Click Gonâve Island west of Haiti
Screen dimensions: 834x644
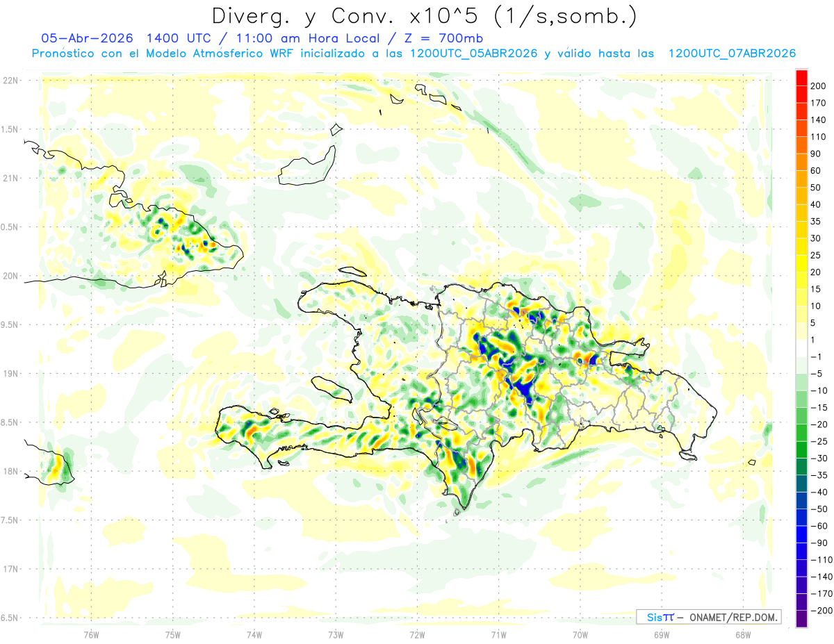(x=334, y=388)
